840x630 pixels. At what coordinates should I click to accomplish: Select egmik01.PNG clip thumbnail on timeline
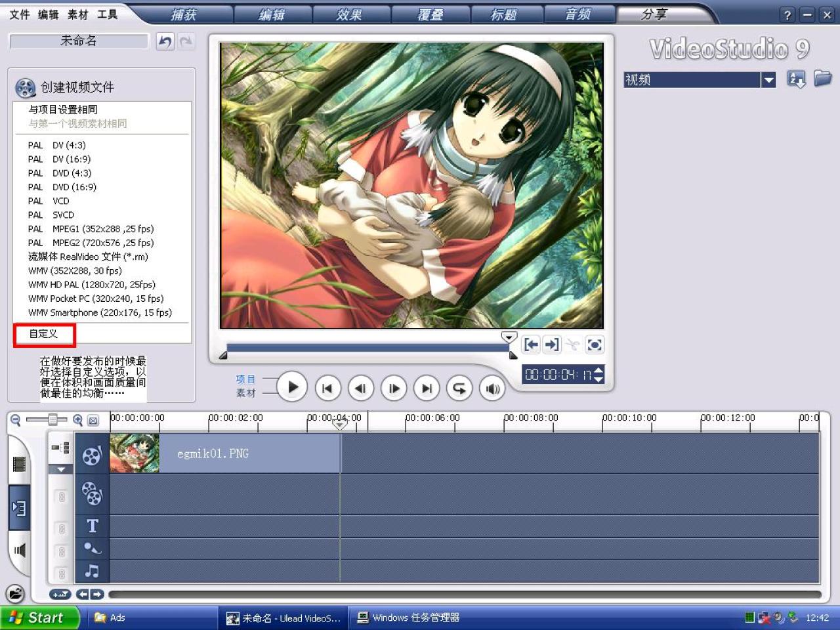135,453
